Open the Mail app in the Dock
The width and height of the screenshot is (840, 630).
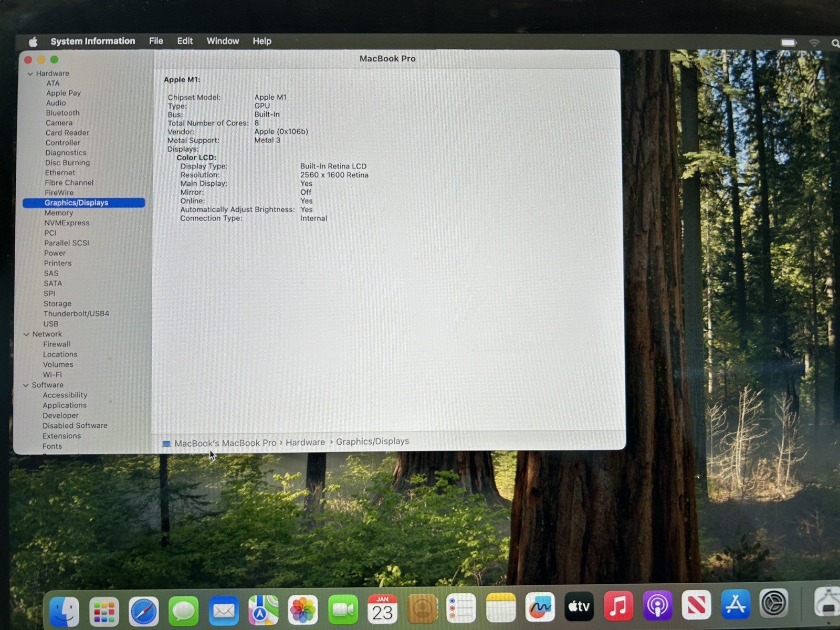click(224, 611)
